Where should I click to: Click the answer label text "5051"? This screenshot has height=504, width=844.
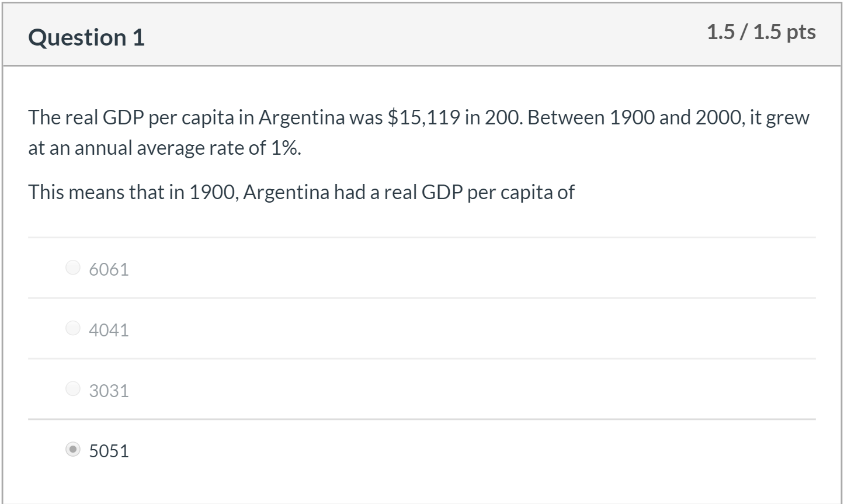(x=108, y=451)
